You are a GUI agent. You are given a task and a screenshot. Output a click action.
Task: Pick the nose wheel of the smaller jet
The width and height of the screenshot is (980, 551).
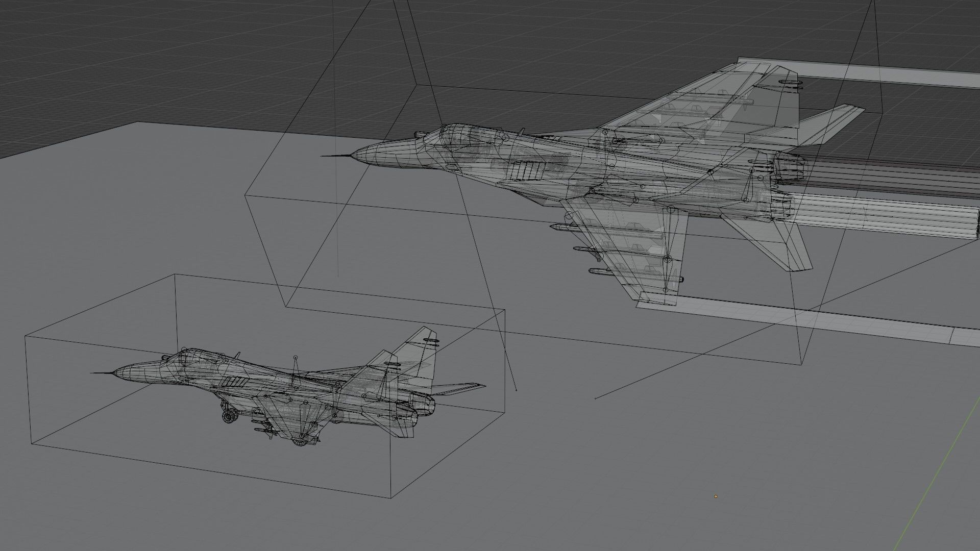coord(230,416)
